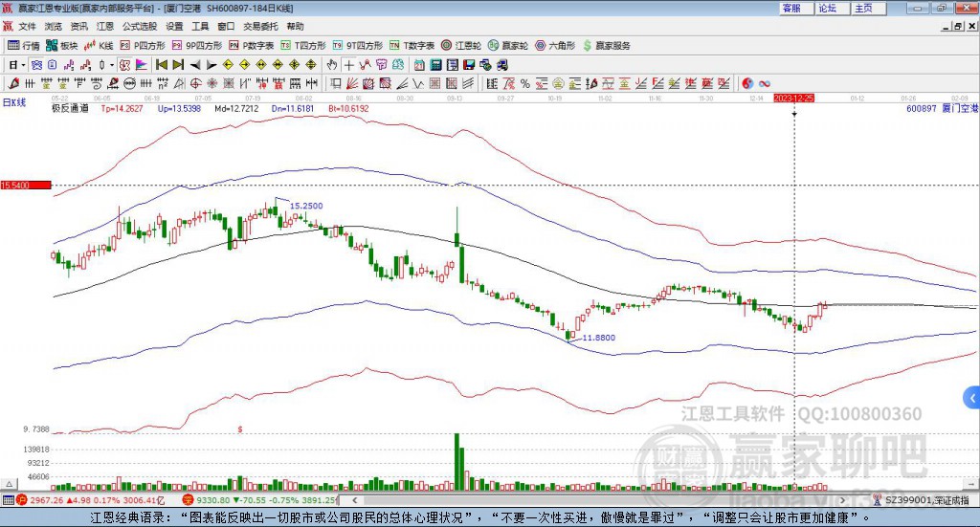Select the percent % tool icon
980x527 pixels.
[x=525, y=83]
